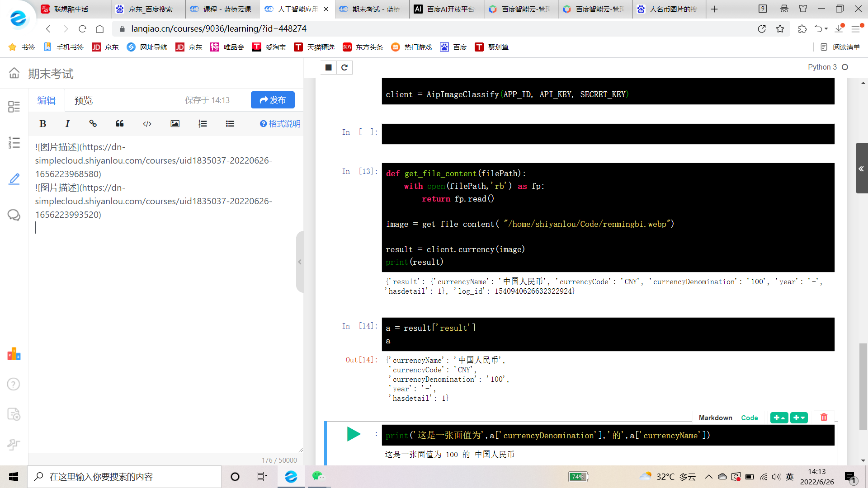Insert image with picture icon
This screenshot has width=868, height=488.
[x=175, y=124]
